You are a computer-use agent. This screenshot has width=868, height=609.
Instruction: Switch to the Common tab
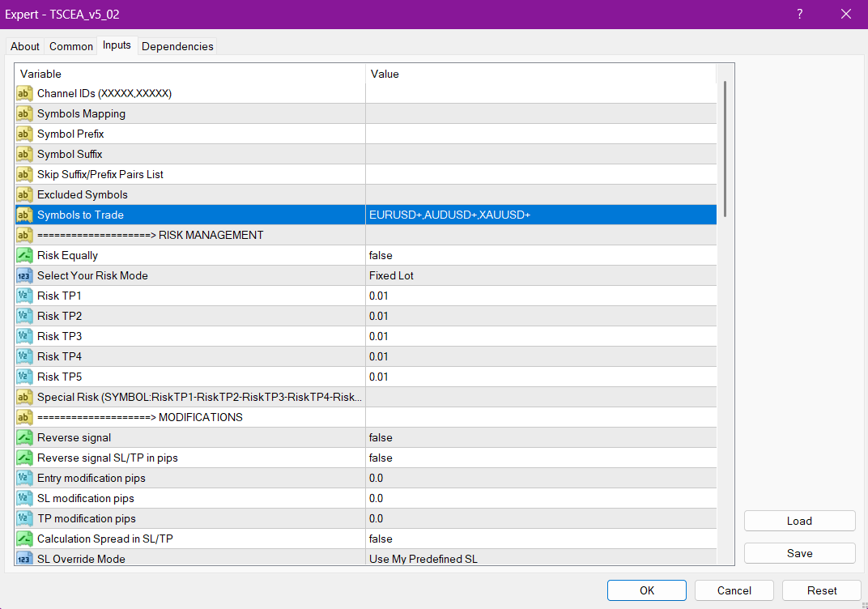[71, 46]
